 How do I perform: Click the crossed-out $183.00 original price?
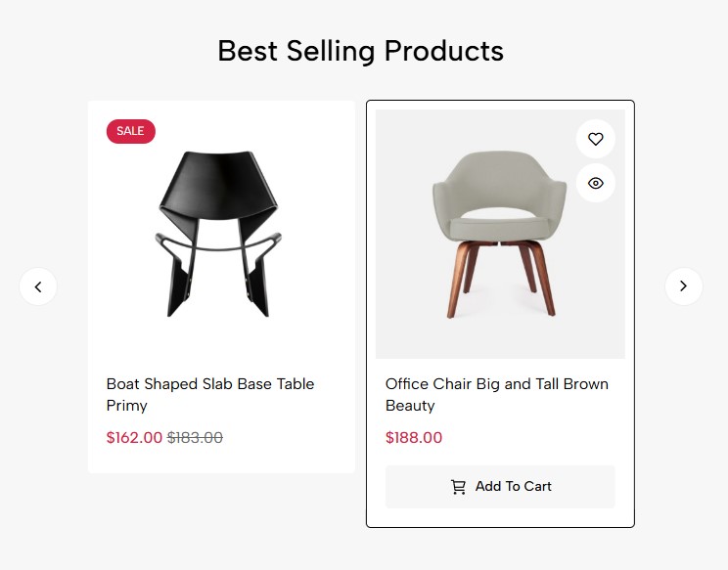(x=195, y=438)
